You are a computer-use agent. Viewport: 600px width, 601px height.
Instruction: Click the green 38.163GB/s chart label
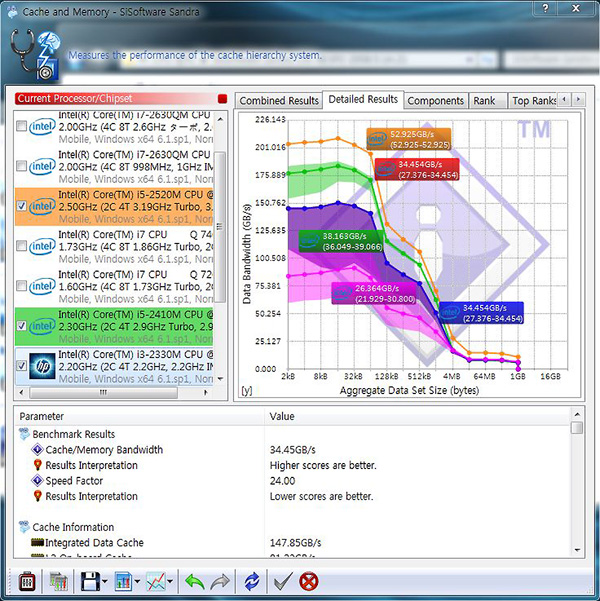click(x=341, y=241)
